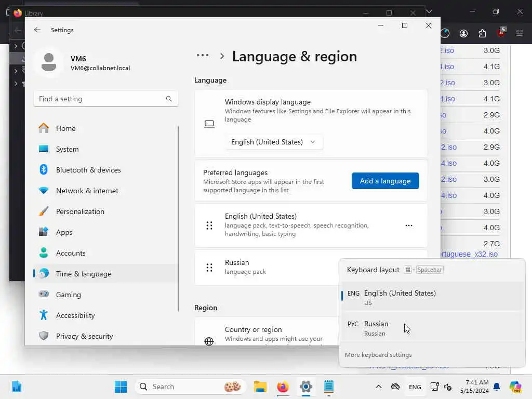
Task: Open the widgets icon on taskbar
Action: (x=16, y=387)
